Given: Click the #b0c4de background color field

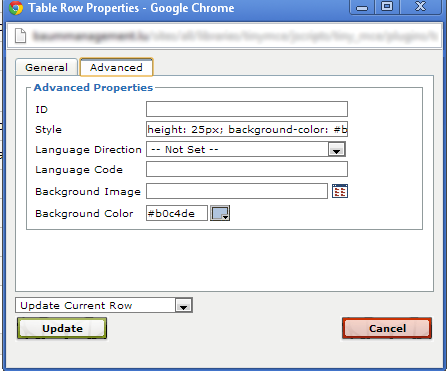Looking at the screenshot, I should (177, 213).
